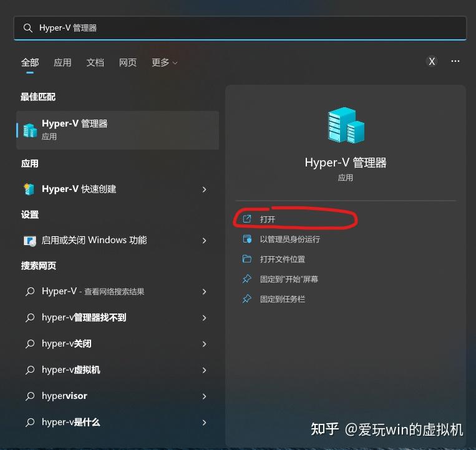Expand chevron for hyper-v关闭
476x450 pixels.
[x=204, y=344]
